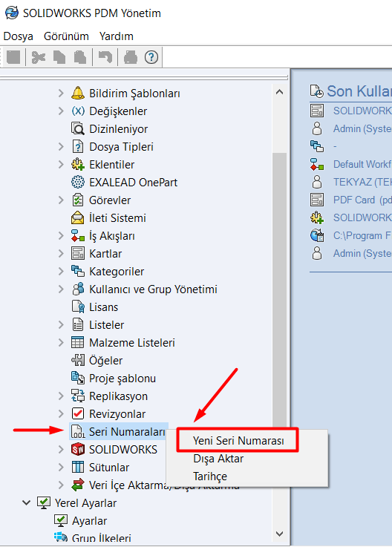Click the Dosya Tipleri document icon
The image size is (392, 547).
[78, 146]
